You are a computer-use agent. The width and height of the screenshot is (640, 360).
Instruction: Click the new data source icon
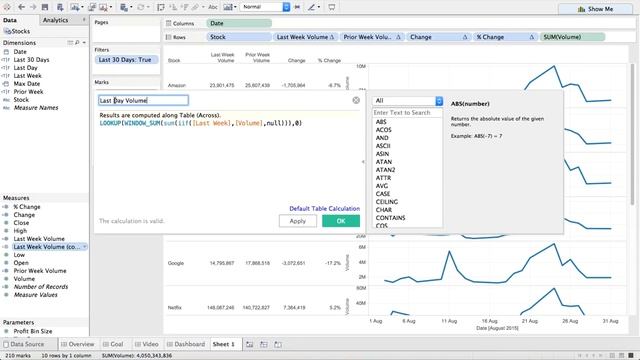pos(60,7)
